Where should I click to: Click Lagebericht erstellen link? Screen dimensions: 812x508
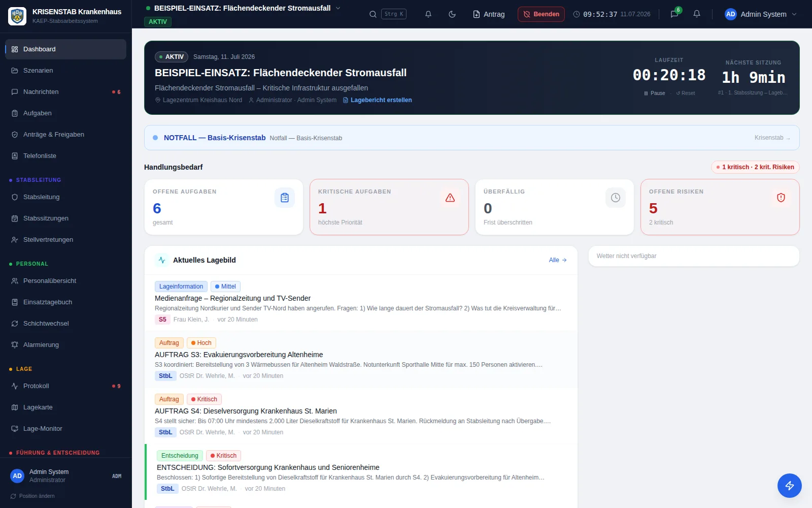click(x=378, y=100)
